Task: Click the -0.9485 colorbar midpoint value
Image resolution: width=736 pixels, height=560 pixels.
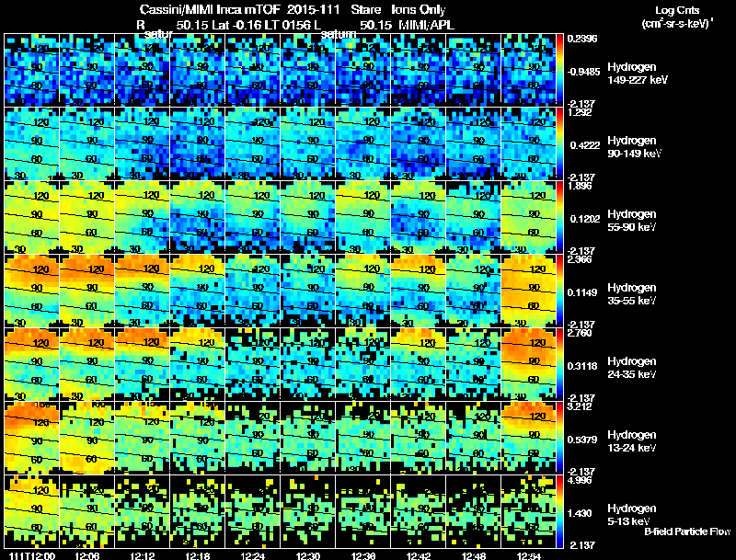Action: coord(583,72)
